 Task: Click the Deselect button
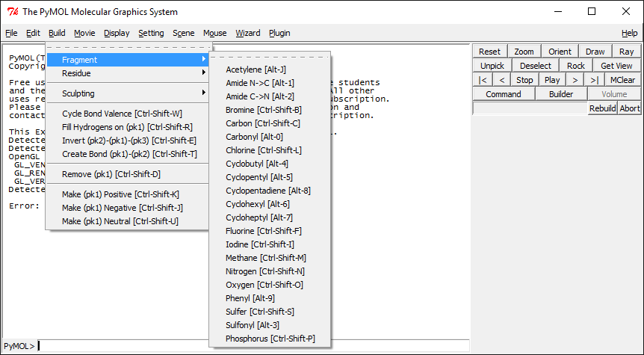536,66
